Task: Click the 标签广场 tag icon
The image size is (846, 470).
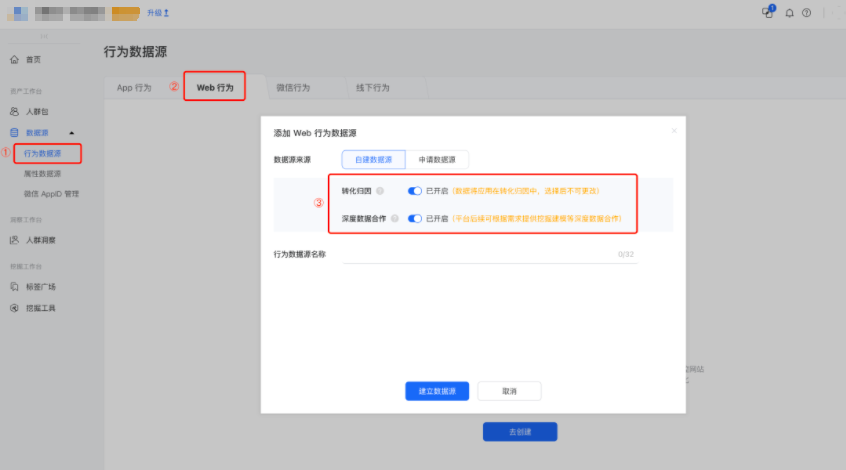Action: [x=15, y=287]
